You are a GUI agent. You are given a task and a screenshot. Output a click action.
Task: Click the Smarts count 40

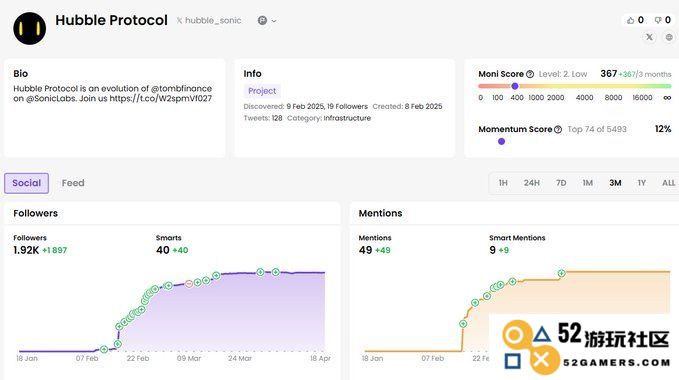pyautogui.click(x=163, y=250)
